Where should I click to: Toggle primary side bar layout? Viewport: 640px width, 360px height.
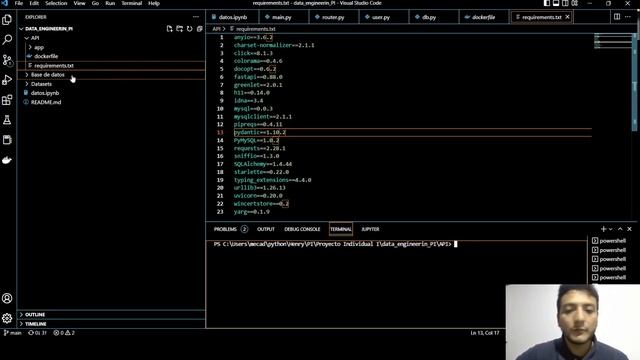click(547, 3)
